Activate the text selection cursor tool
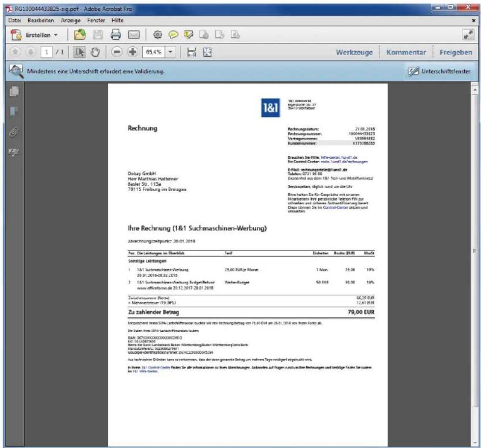 (79, 52)
